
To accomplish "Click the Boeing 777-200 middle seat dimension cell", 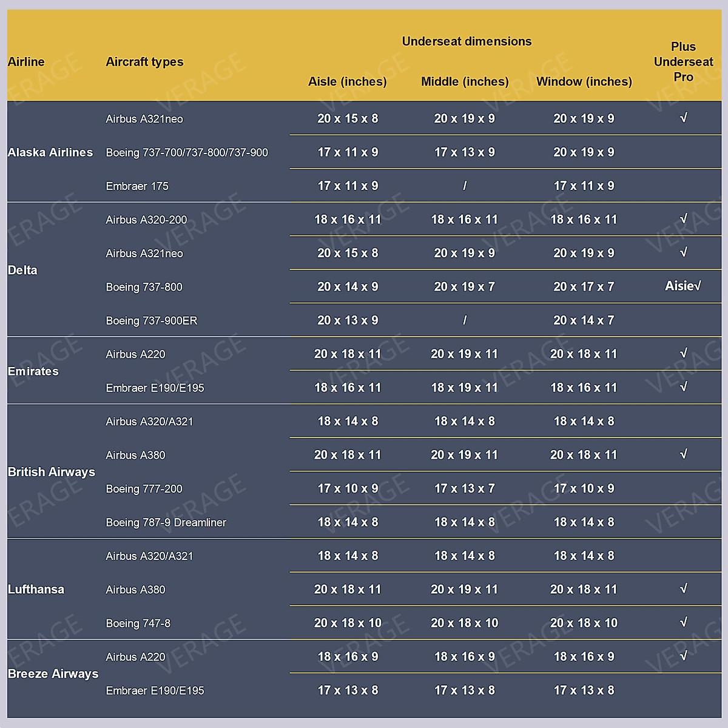I will click(x=465, y=488).
